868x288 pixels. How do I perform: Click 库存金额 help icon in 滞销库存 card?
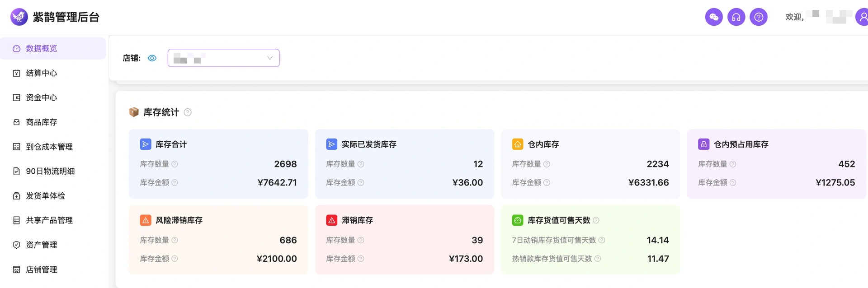click(361, 259)
